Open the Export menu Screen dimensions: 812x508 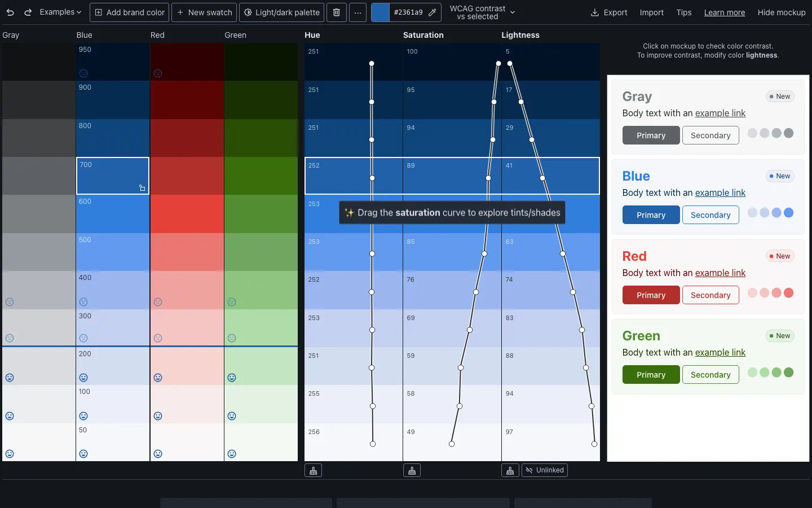[x=608, y=12]
